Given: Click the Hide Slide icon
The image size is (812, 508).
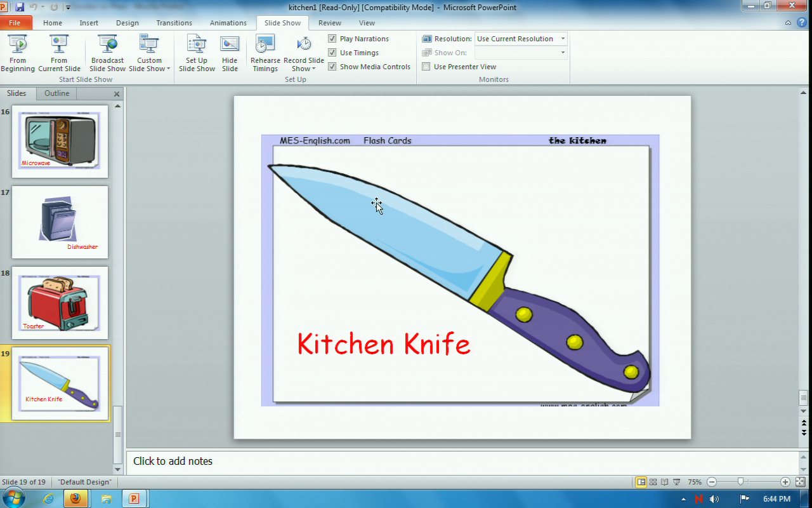Looking at the screenshot, I should 230,53.
